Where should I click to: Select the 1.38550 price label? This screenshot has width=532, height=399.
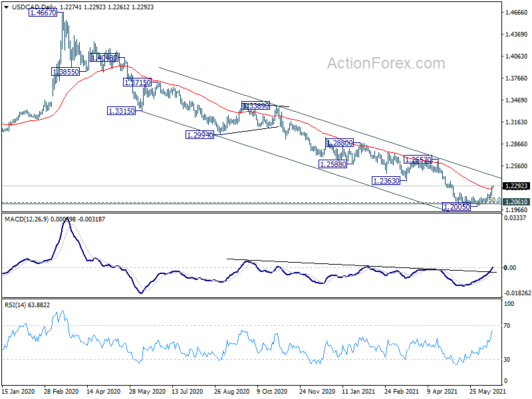[x=65, y=72]
